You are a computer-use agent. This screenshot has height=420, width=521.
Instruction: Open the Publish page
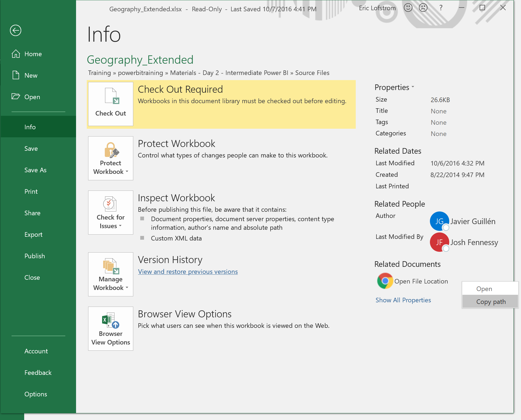coord(38,256)
